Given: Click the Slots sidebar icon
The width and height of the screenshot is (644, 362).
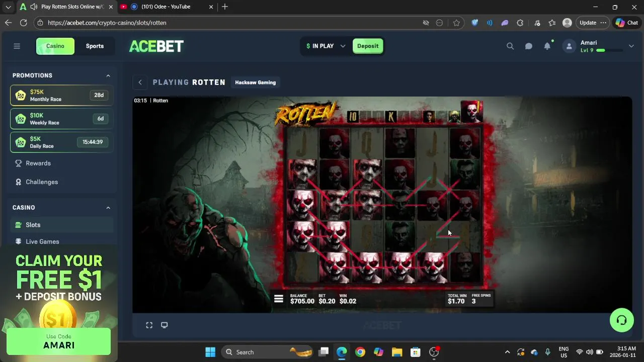Looking at the screenshot, I should [19, 225].
